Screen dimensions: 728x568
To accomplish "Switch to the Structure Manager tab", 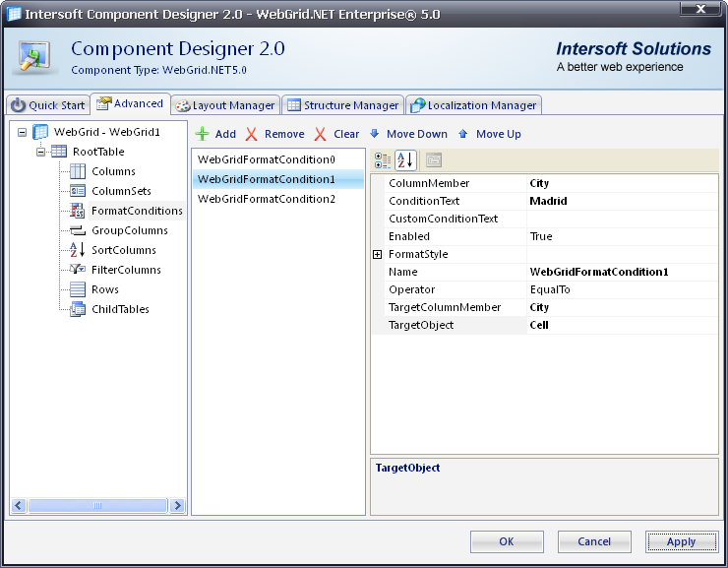I will 343,105.
